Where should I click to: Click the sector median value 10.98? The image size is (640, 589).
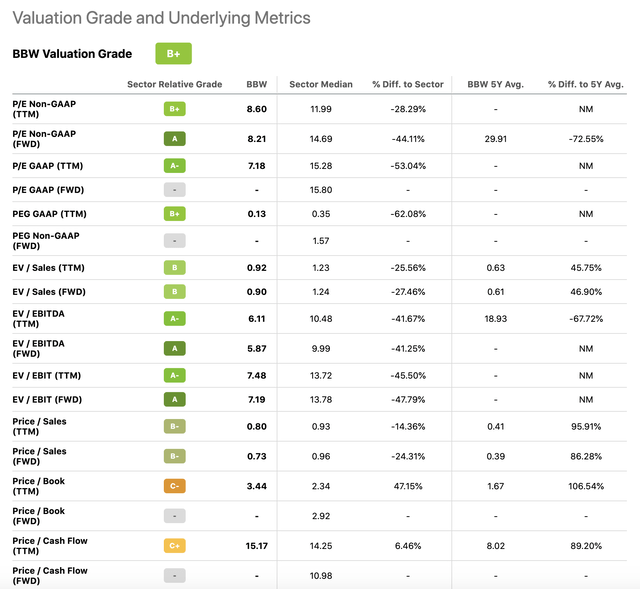(321, 576)
